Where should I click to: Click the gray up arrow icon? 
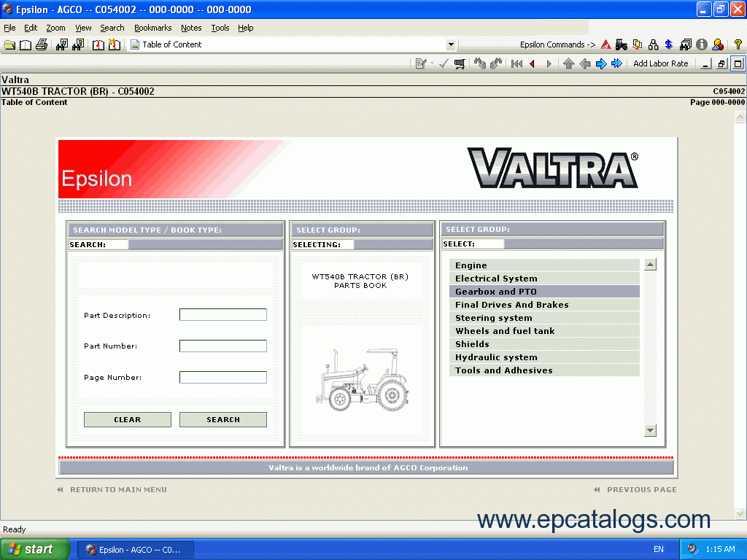[568, 63]
